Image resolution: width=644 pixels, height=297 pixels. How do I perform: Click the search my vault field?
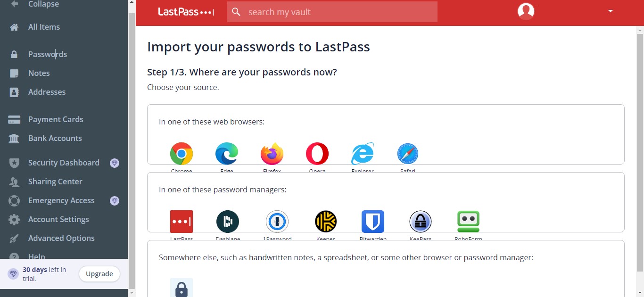click(x=332, y=12)
